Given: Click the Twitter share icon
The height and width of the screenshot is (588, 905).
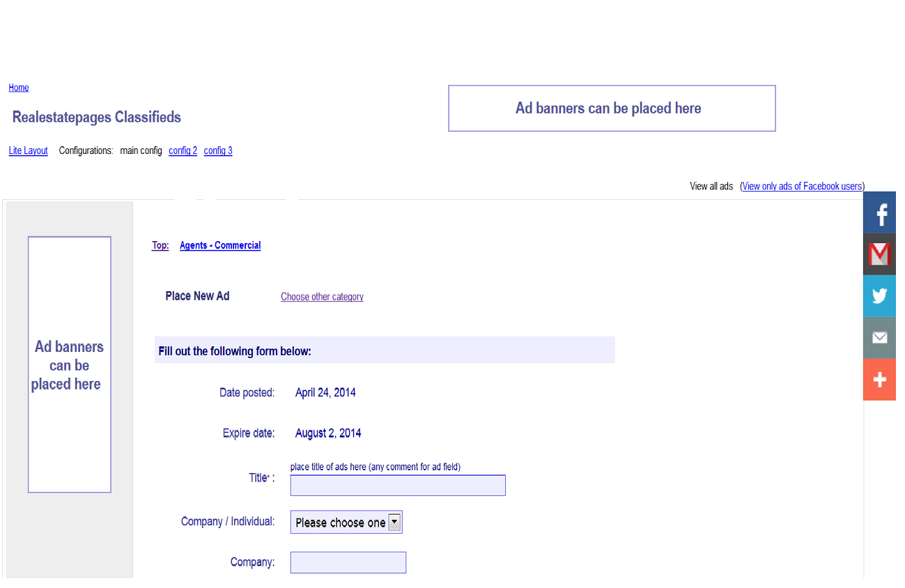Looking at the screenshot, I should [x=879, y=296].
